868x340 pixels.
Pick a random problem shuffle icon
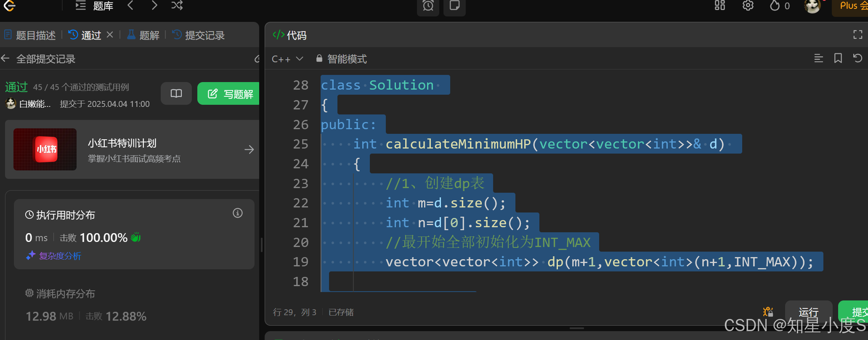(x=177, y=5)
